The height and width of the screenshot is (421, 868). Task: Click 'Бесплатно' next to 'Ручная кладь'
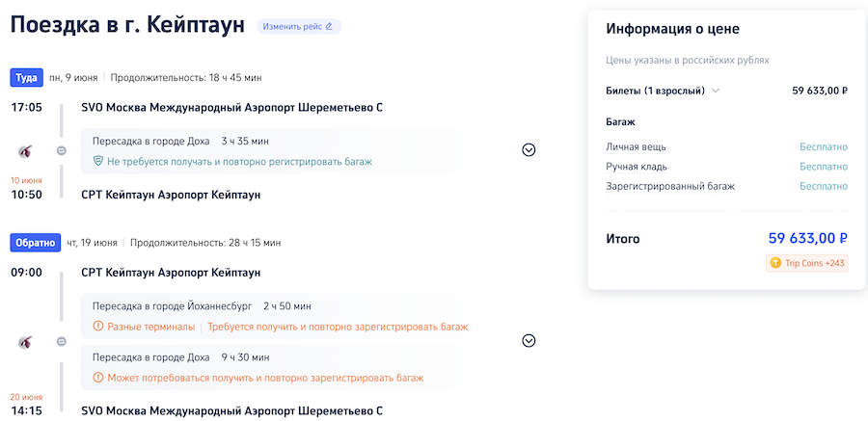tap(823, 167)
